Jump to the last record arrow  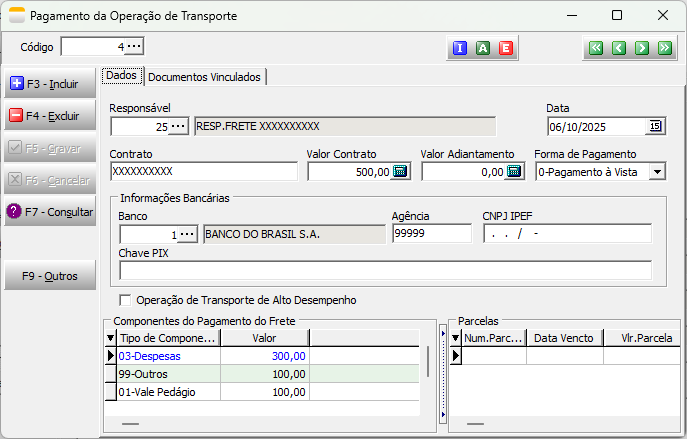click(665, 48)
